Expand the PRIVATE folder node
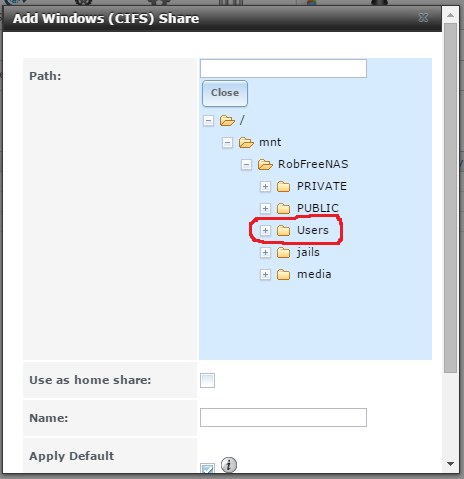The image size is (464, 479). [265, 186]
